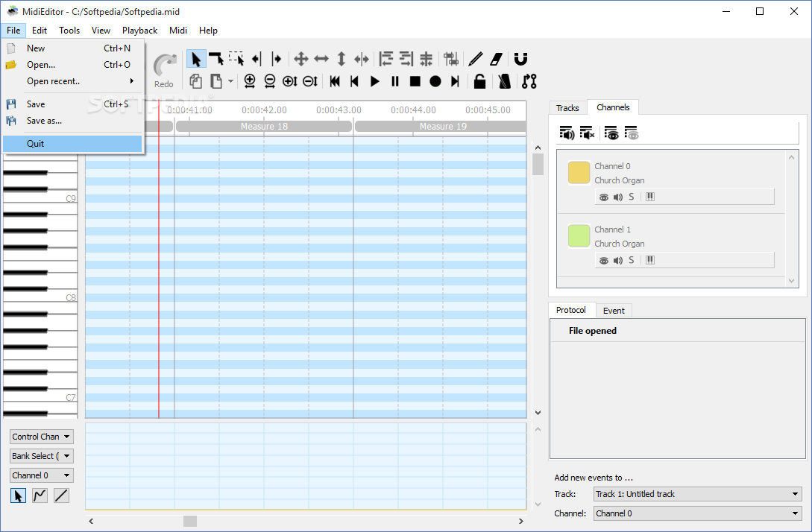Click the align right tool icon

[406, 59]
